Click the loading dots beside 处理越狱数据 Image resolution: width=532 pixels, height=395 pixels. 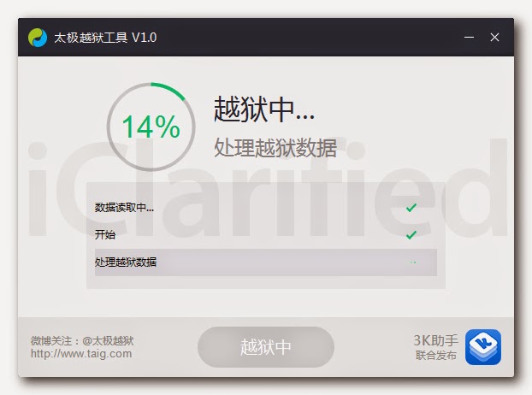pos(413,262)
